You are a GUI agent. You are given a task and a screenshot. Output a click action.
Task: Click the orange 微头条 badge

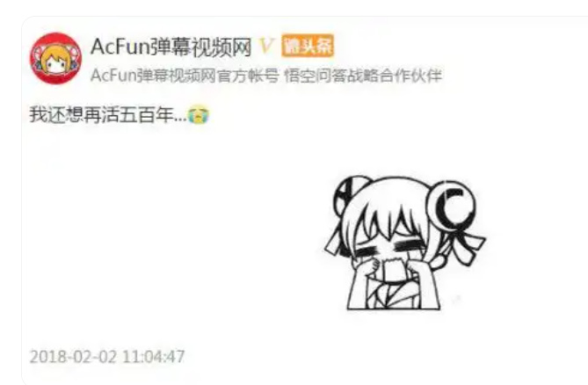click(x=308, y=46)
